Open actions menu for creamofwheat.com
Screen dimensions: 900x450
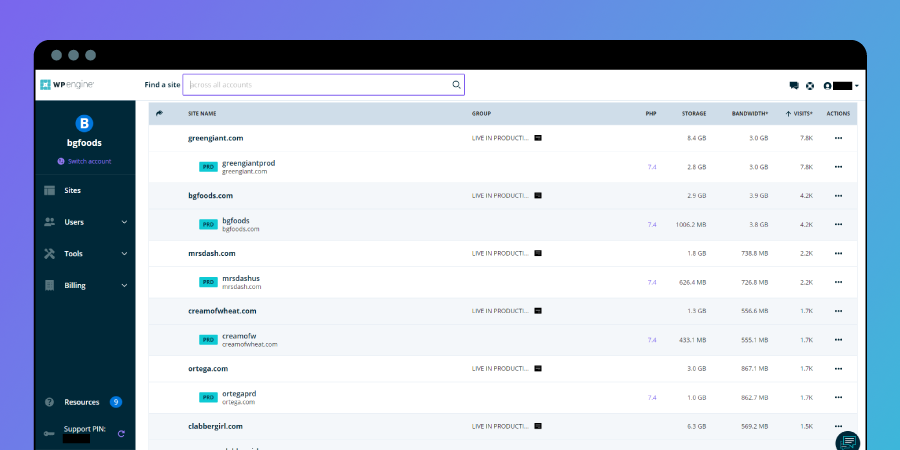click(x=838, y=311)
